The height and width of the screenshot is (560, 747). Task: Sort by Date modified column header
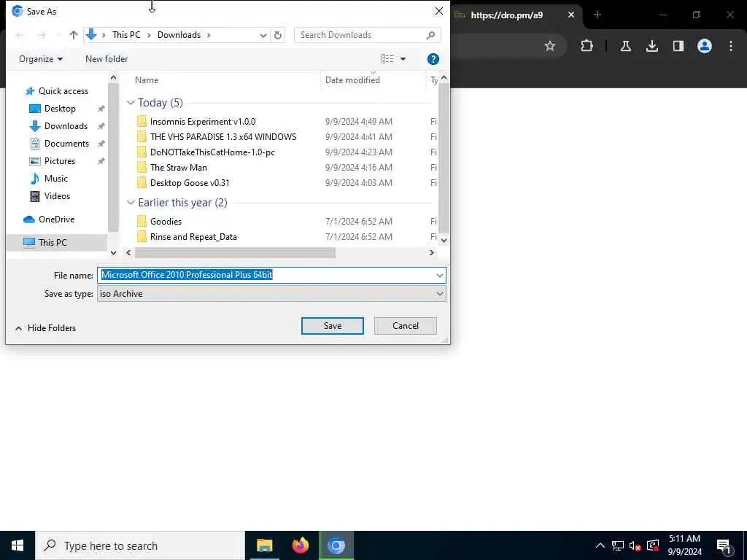point(352,80)
